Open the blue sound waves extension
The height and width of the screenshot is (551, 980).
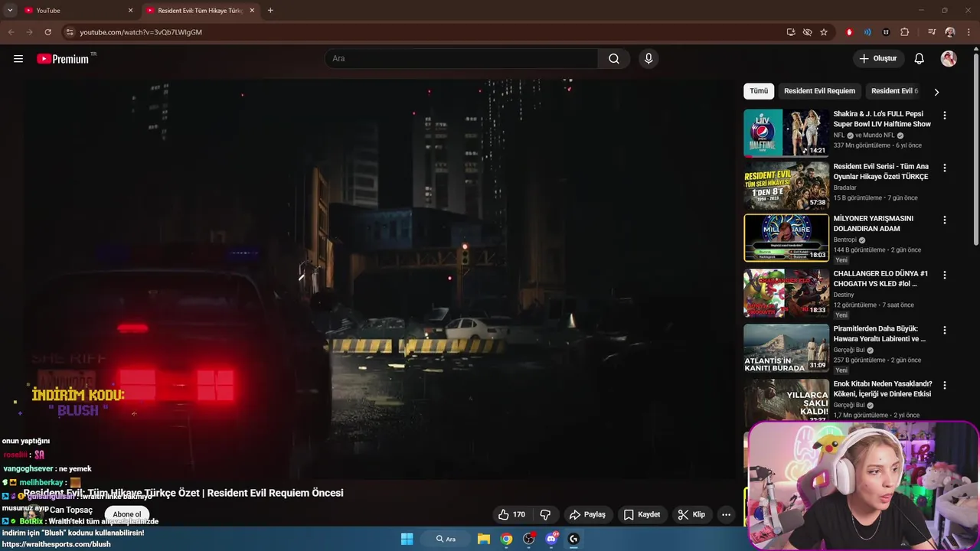(867, 32)
